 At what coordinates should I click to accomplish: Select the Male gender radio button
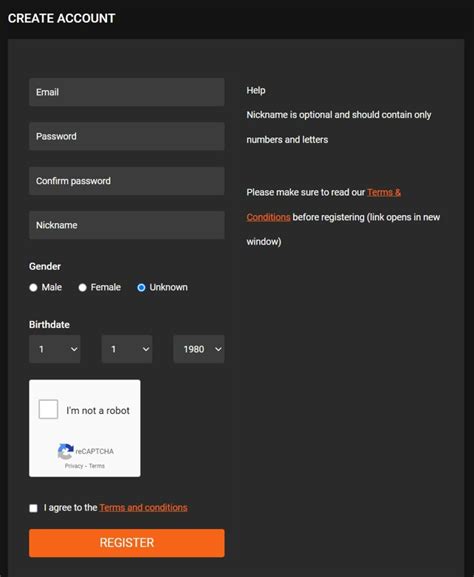point(33,287)
